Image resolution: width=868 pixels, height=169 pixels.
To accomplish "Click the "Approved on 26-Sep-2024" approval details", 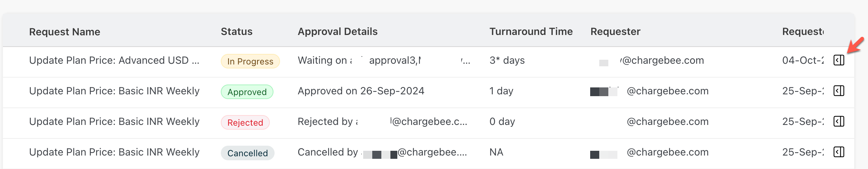I will point(361,91).
